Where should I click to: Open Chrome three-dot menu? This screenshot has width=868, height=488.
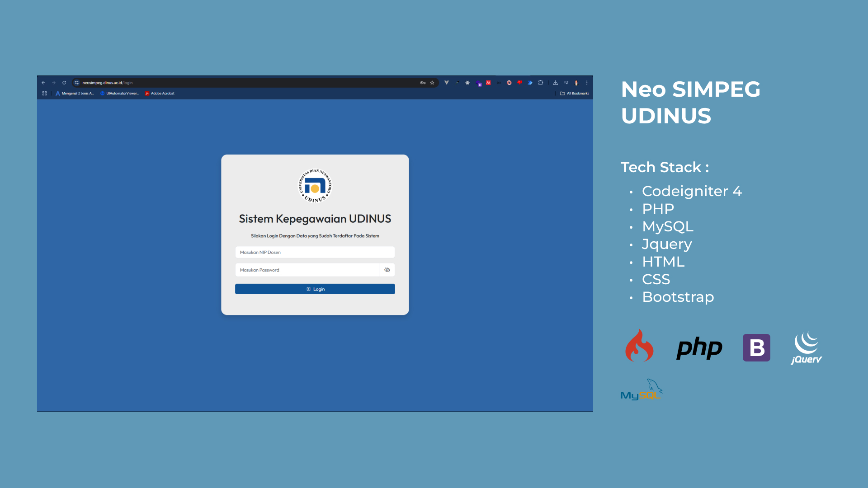point(587,83)
